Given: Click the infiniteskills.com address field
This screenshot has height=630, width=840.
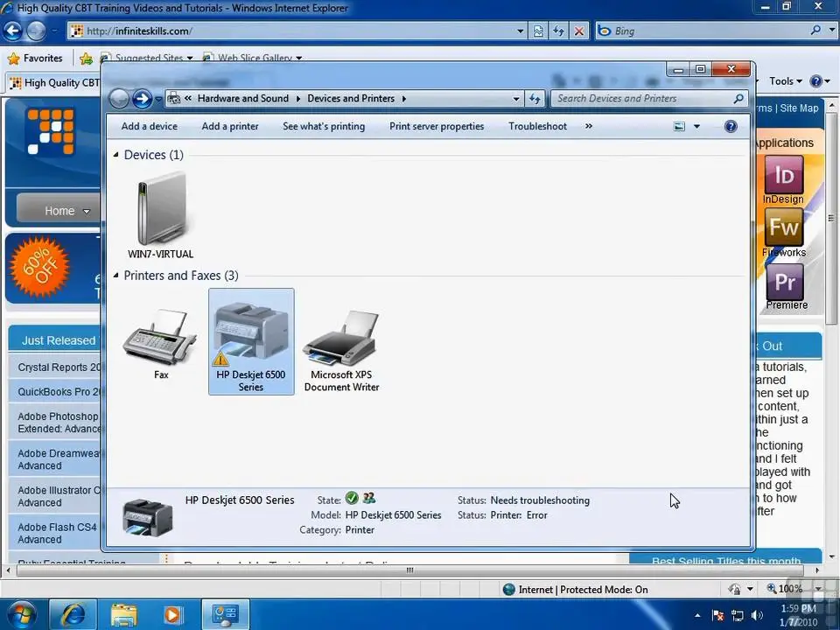Looking at the screenshot, I should tap(297, 31).
